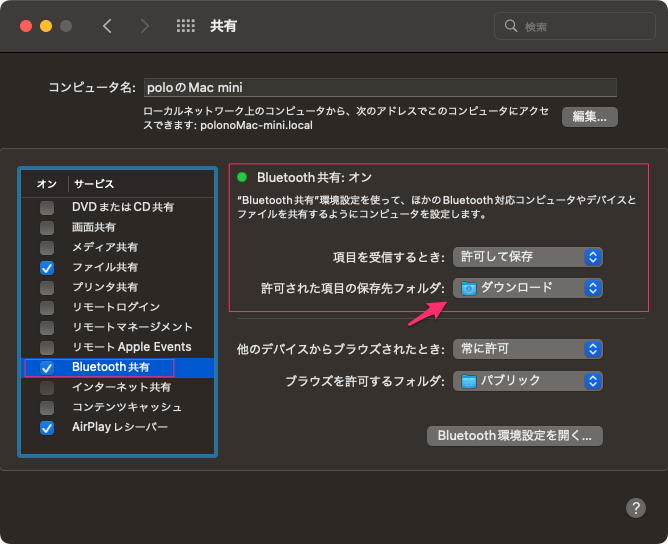Turn off the Bluetooth共有 checkbox
The image size is (668, 544).
(x=47, y=368)
